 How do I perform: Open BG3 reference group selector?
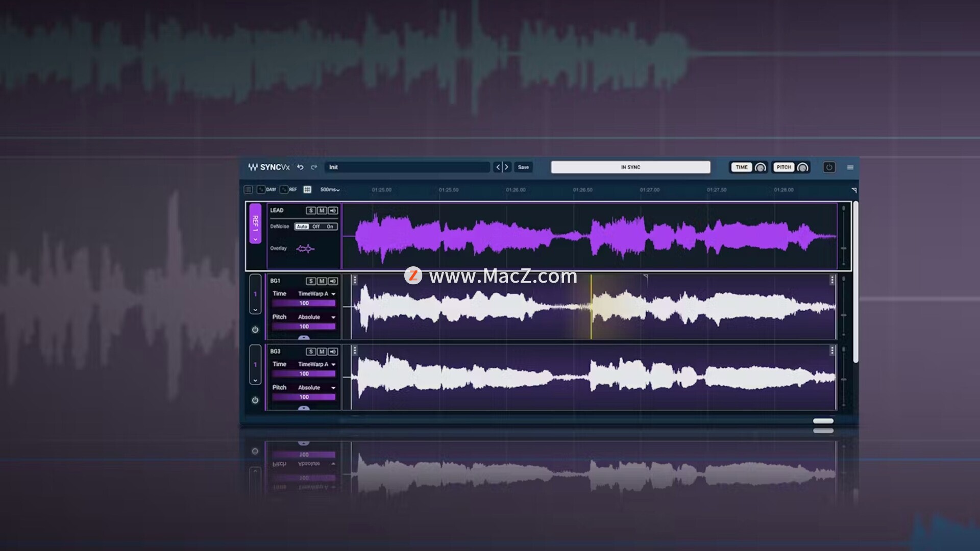click(x=255, y=365)
